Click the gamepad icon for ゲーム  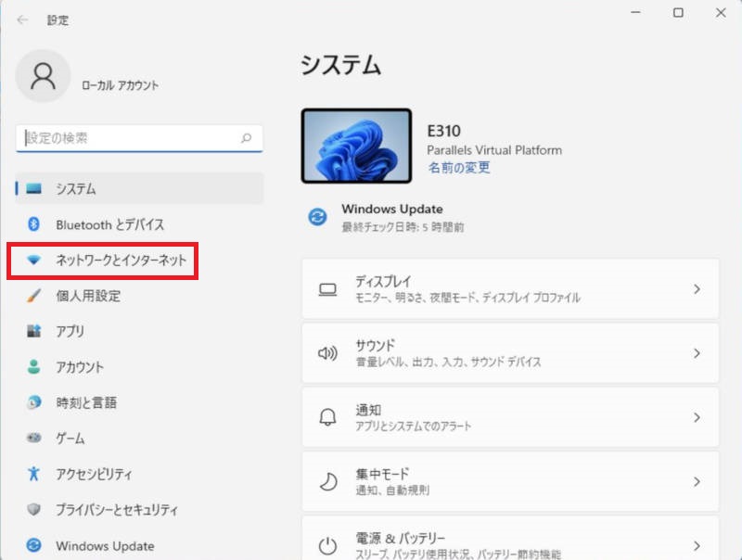(33, 438)
